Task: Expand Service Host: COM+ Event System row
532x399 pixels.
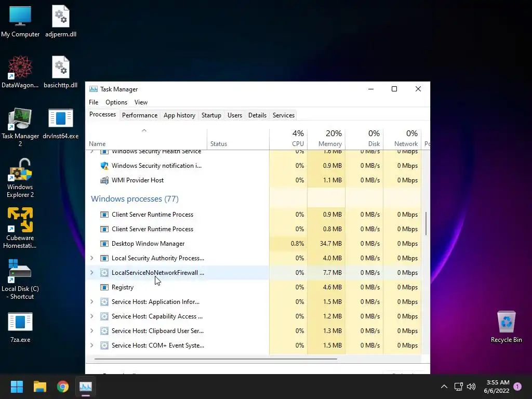Action: pos(91,345)
